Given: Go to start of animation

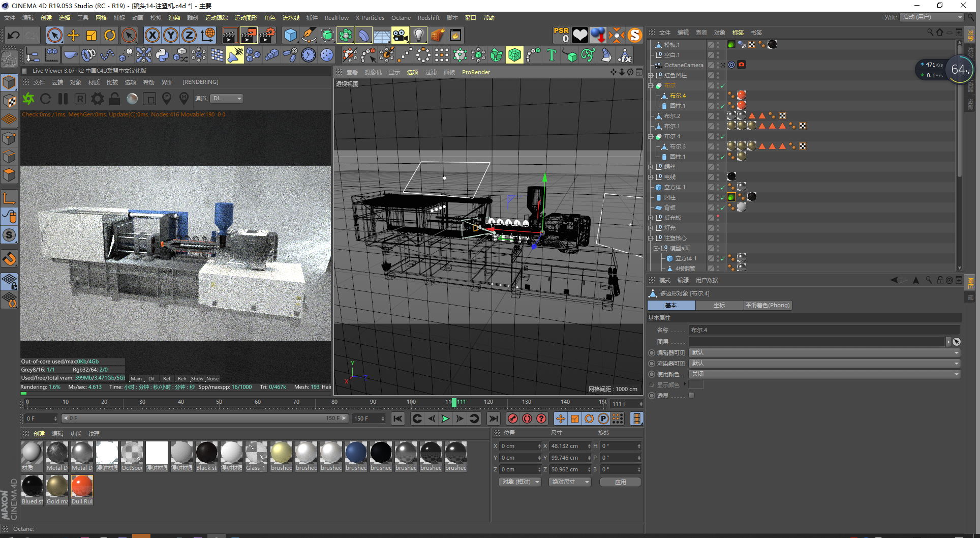Looking at the screenshot, I should click(x=398, y=419).
